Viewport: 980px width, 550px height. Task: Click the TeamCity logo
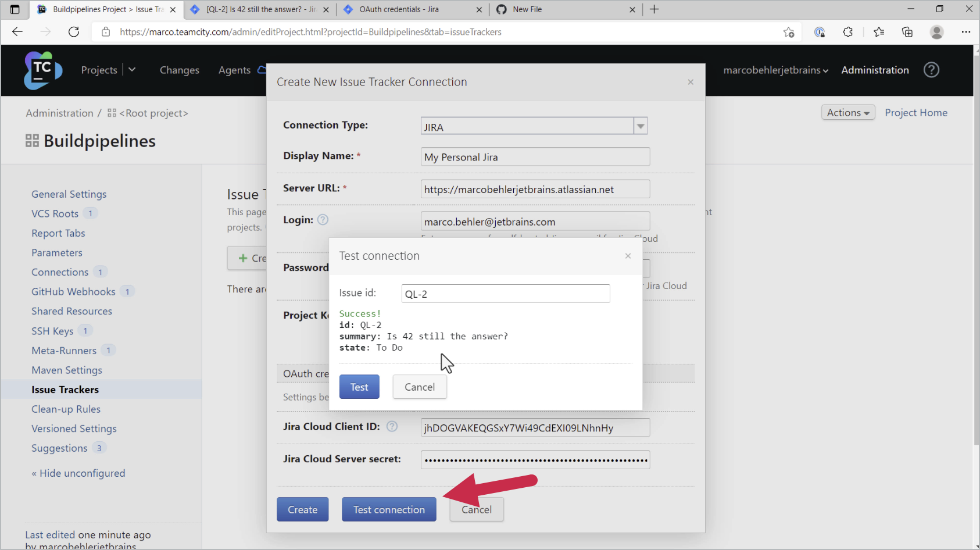tap(42, 70)
